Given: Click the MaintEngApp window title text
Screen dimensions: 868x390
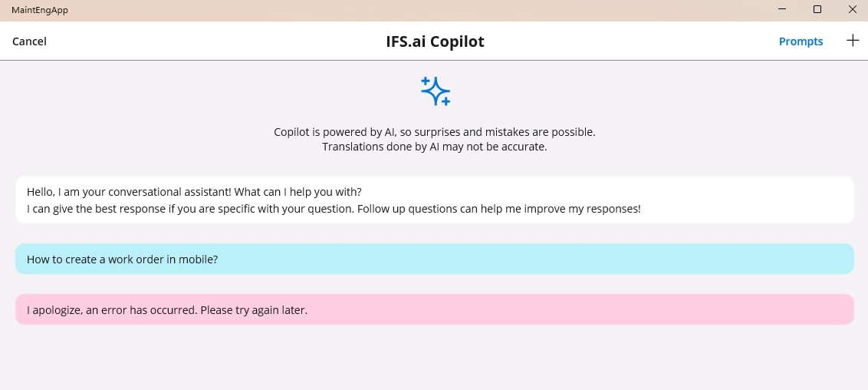Looking at the screenshot, I should (x=40, y=10).
